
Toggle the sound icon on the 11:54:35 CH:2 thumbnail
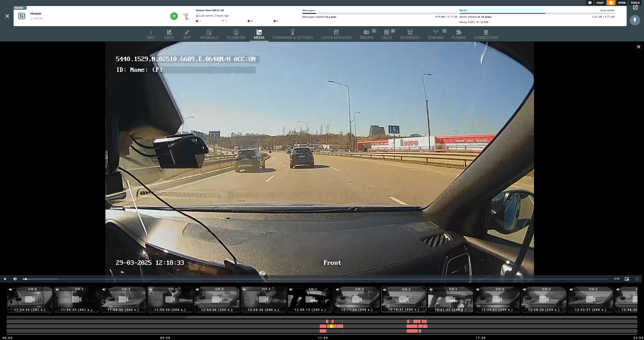coord(11,289)
